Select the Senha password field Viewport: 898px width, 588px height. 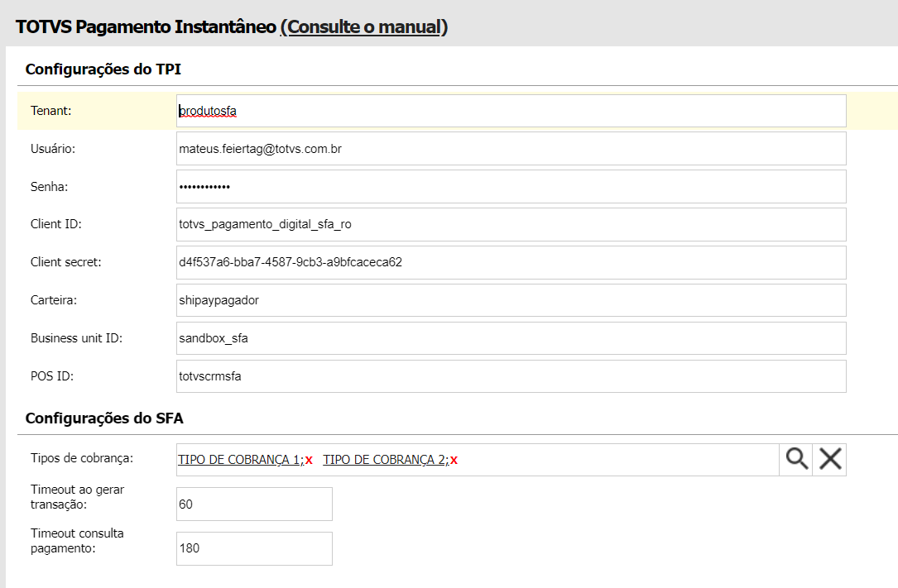(511, 187)
